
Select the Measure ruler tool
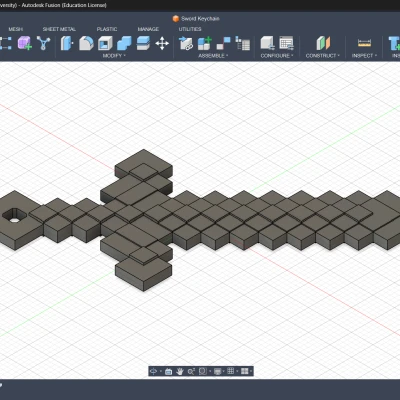click(x=364, y=43)
